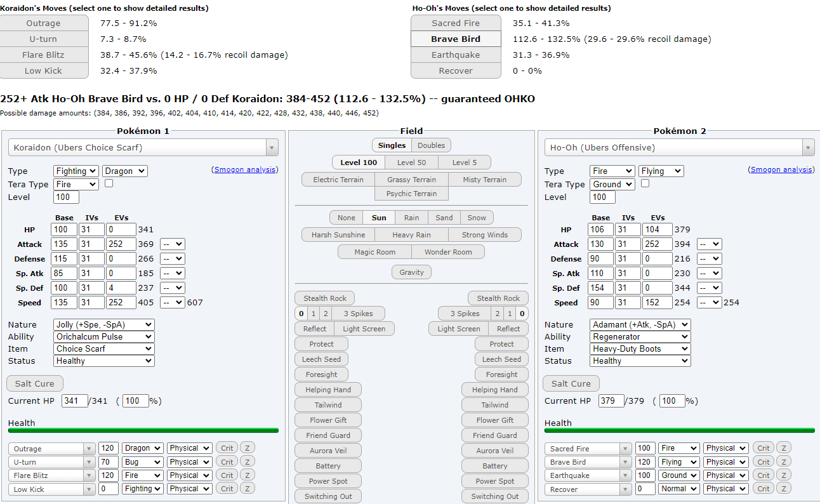Enable Electric Terrain

click(338, 180)
